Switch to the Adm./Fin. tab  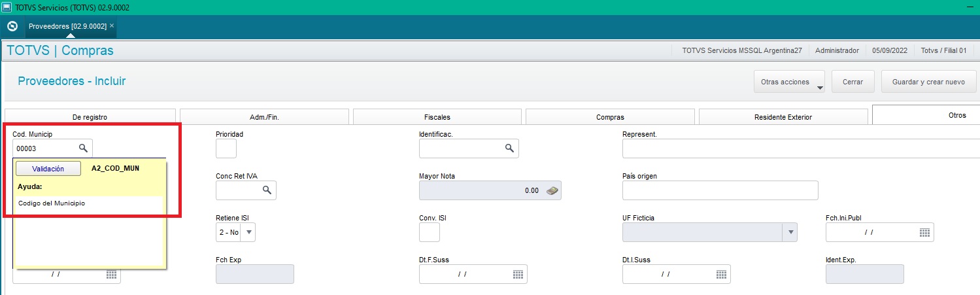(264, 117)
